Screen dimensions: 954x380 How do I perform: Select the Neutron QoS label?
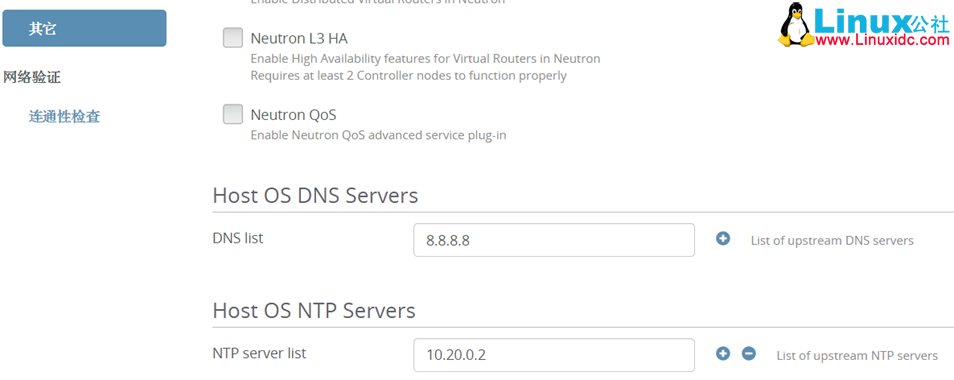tap(293, 115)
